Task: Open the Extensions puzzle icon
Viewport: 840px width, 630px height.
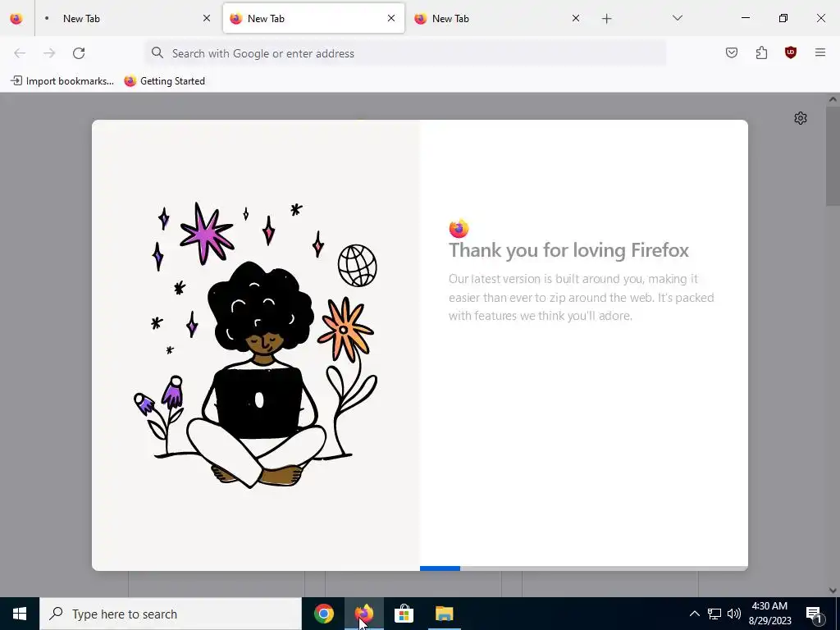Action: [761, 52]
